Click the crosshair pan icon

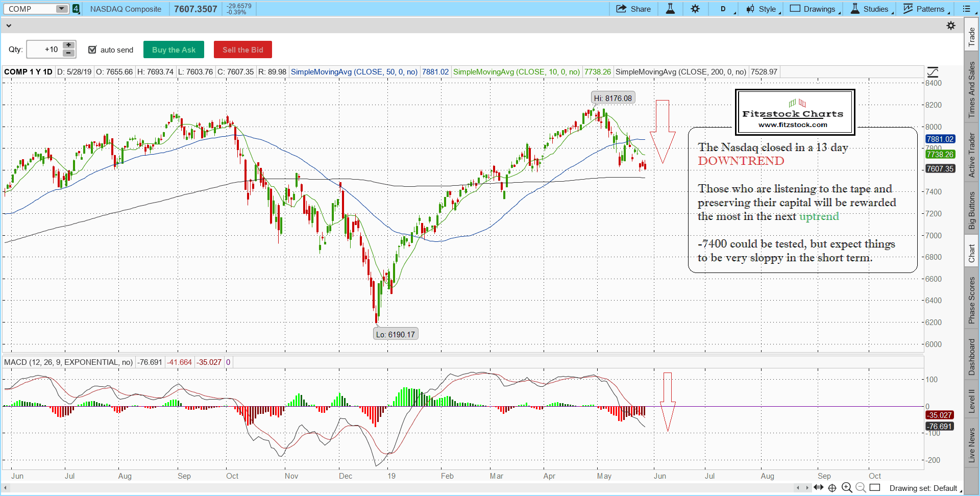click(x=832, y=488)
